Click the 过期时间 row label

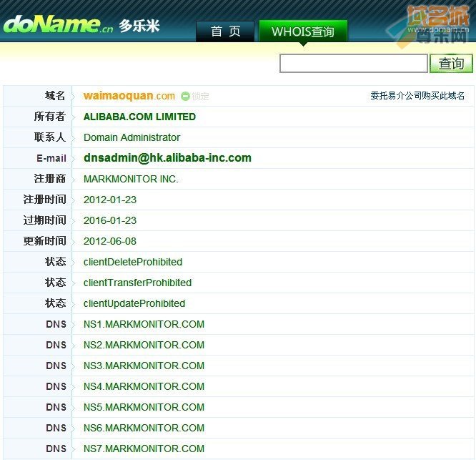[44, 220]
